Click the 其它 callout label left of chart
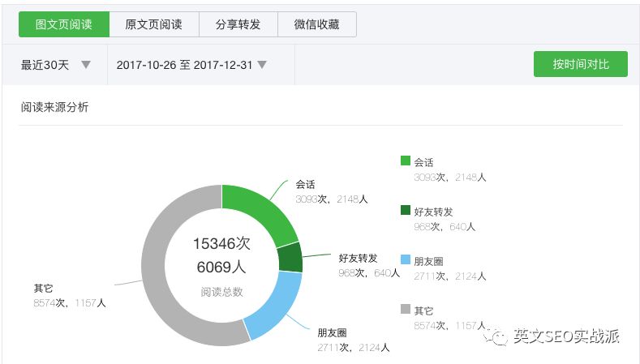 tap(43, 289)
